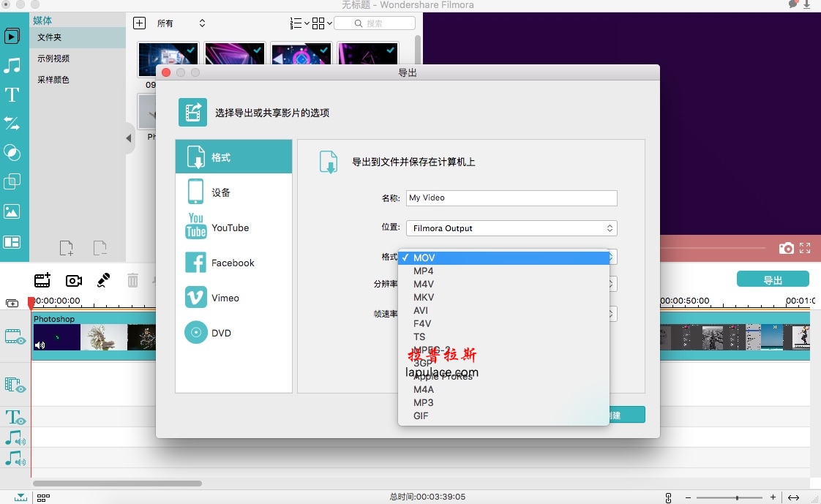Click the voiceover microphone icon

pos(104,280)
